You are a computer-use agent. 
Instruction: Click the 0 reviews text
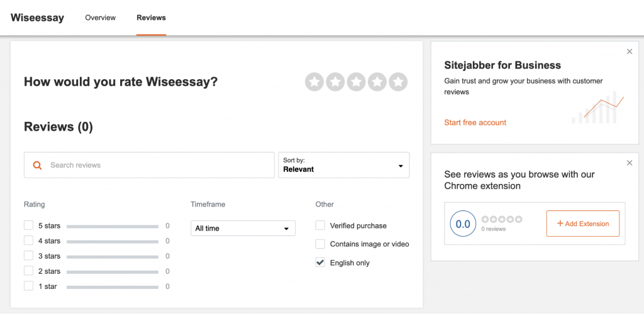493,229
